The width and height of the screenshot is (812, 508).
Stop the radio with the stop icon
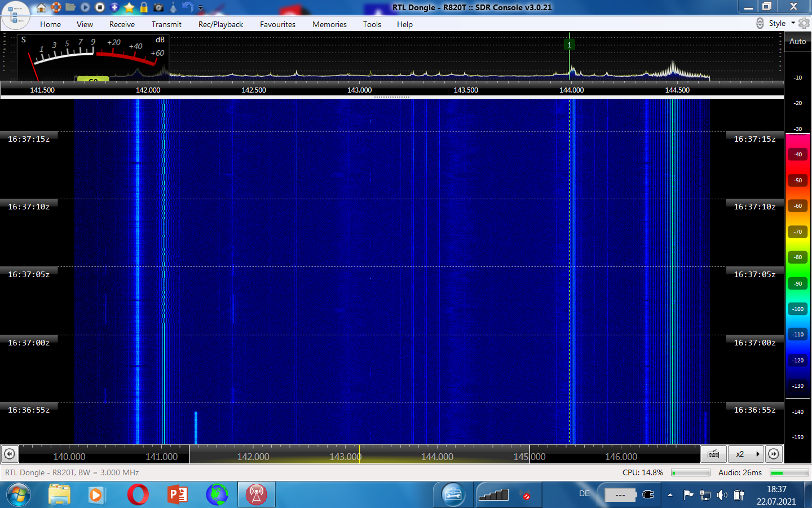(x=100, y=7)
